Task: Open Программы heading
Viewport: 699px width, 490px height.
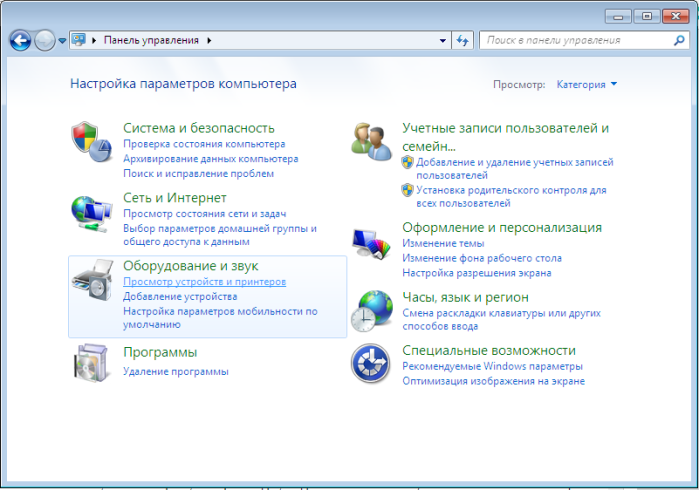Action: point(160,352)
